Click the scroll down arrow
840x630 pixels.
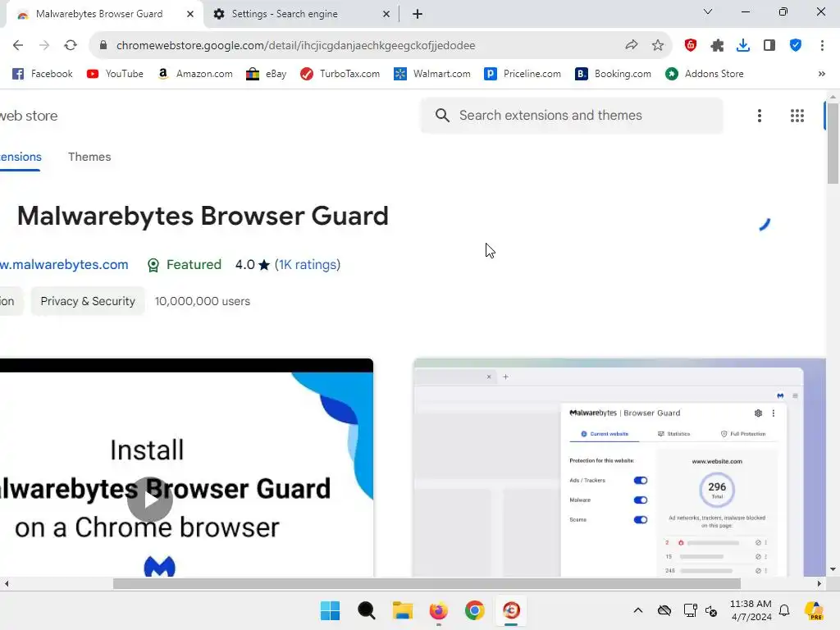[x=833, y=569]
